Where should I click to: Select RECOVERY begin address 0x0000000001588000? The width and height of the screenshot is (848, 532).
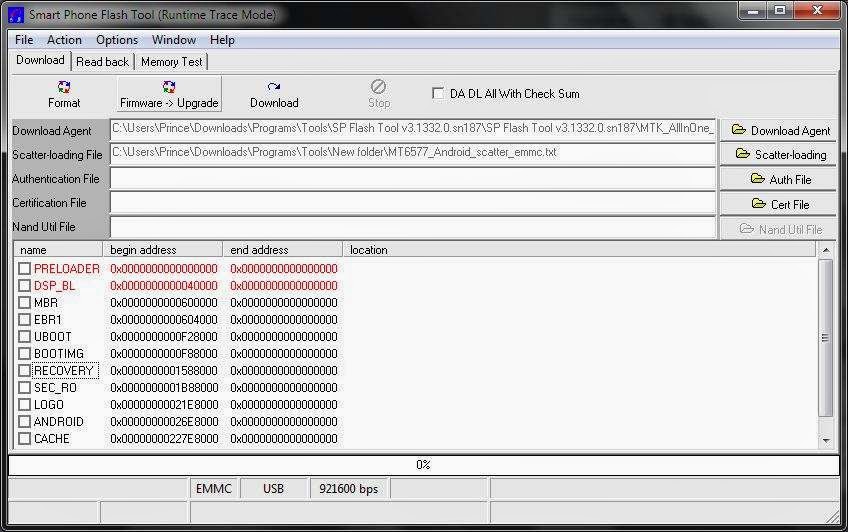click(x=164, y=371)
